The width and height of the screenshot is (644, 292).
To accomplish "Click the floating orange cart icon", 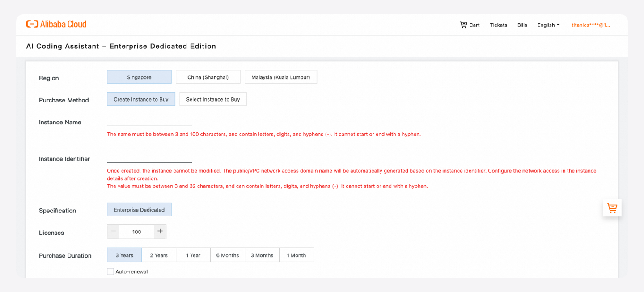I will [612, 208].
